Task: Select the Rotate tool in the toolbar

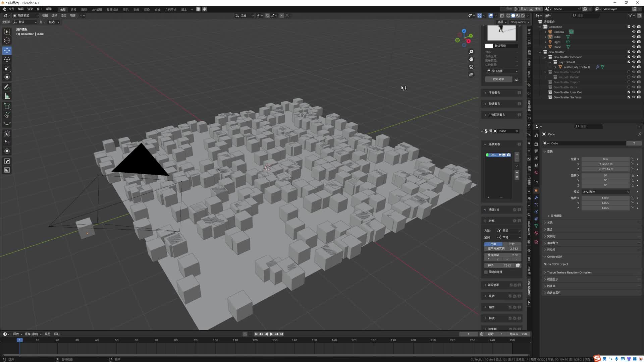Action: tap(7, 59)
